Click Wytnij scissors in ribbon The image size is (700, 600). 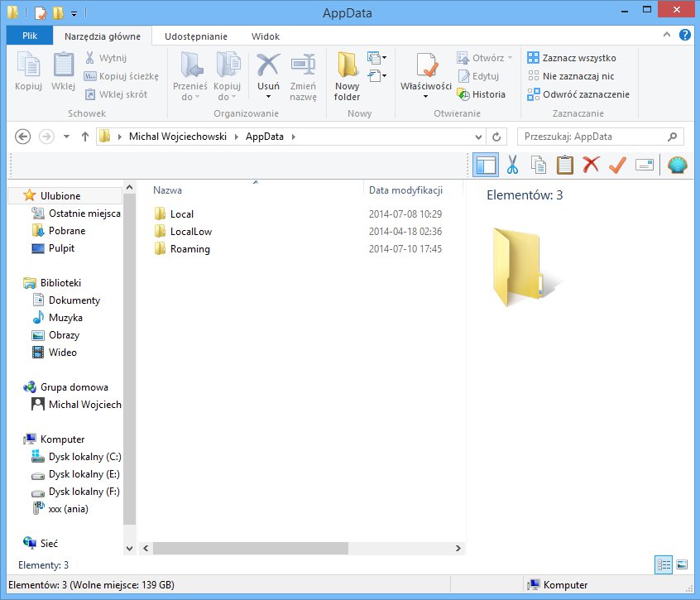(x=106, y=58)
